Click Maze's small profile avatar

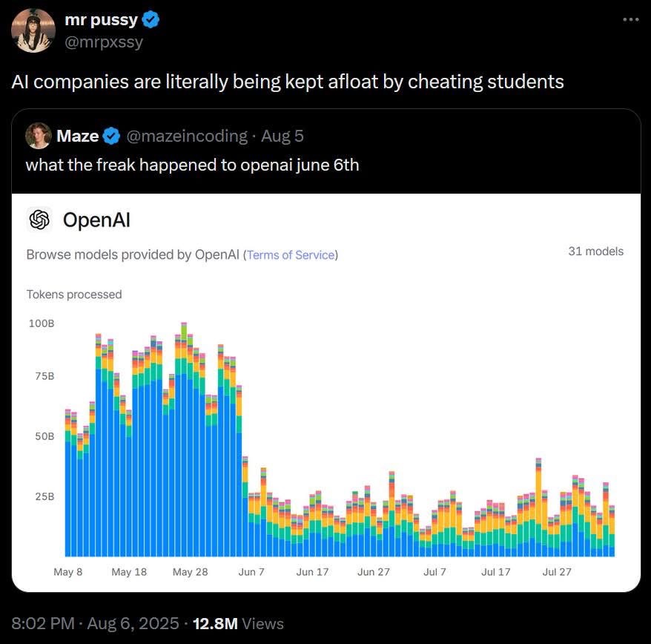[39, 136]
